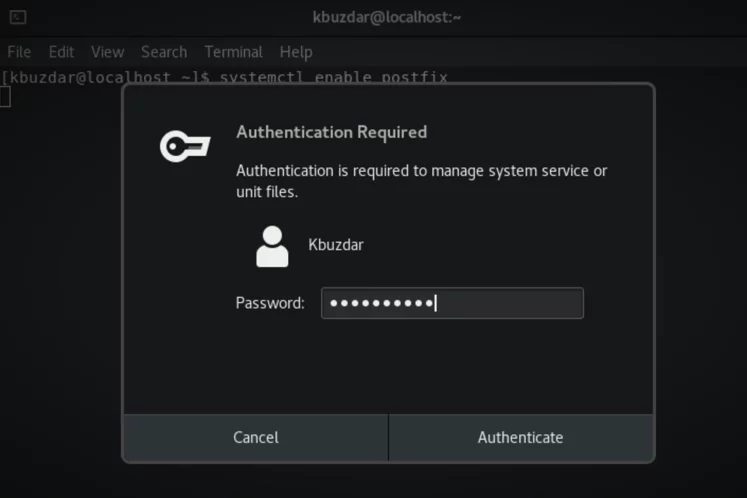Click the Authentication Required heading

(332, 132)
